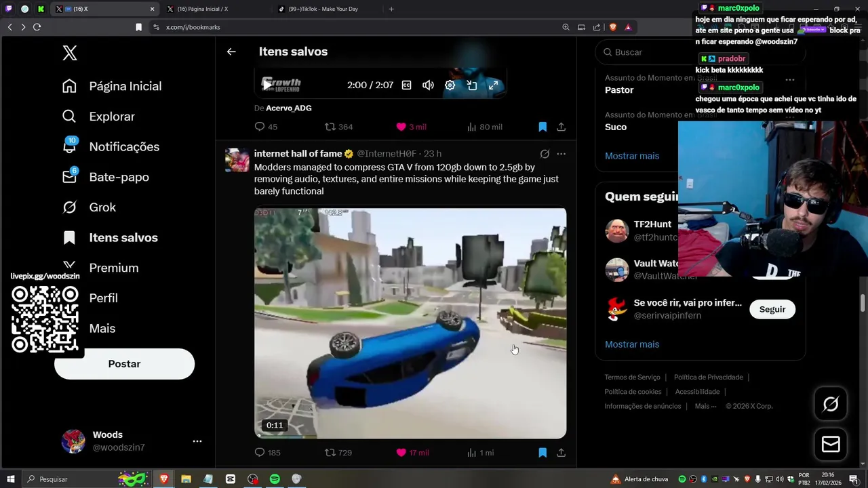This screenshot has width=868, height=488.
Task: Unlike the post with 17 mil likes
Action: pos(412,453)
